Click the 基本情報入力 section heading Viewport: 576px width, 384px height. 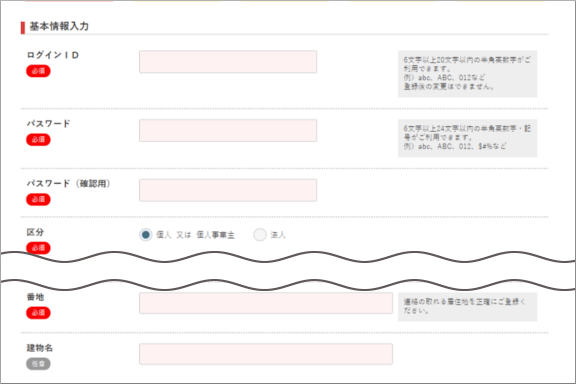click(x=59, y=26)
